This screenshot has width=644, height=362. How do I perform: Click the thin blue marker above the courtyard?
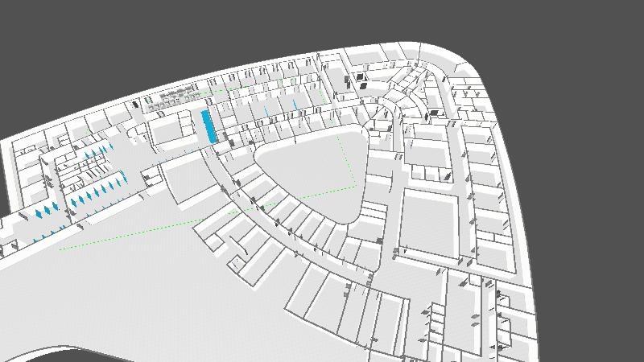pyautogui.click(x=266, y=109)
